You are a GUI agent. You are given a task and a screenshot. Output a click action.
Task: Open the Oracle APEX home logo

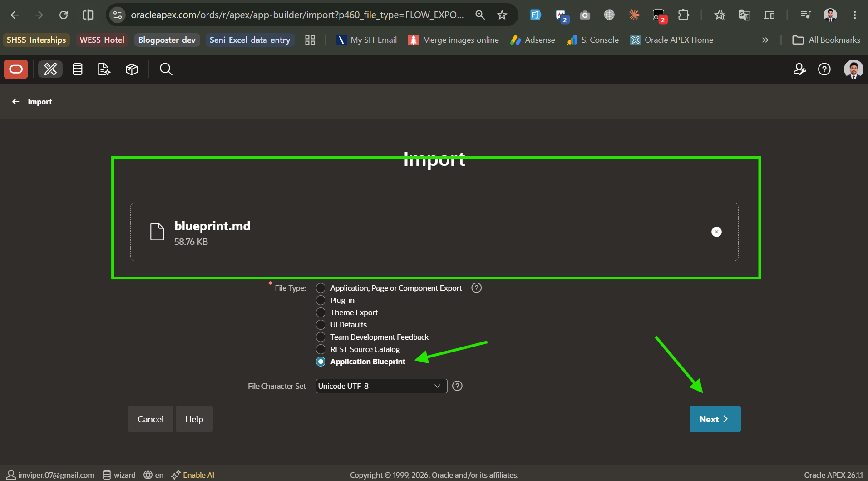(16, 69)
